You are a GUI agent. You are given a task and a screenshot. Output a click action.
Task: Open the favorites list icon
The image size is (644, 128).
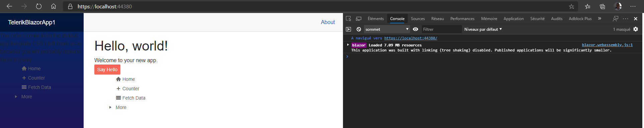pyautogui.click(x=587, y=6)
